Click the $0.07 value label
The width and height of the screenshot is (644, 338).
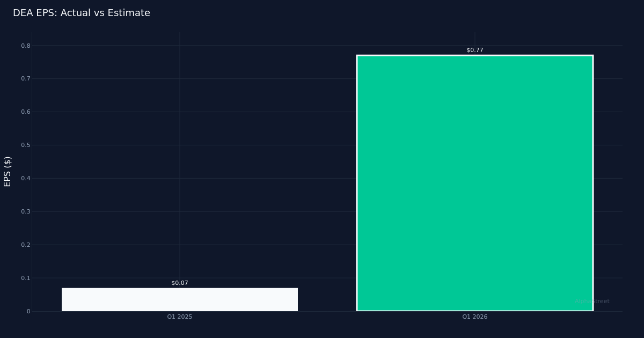[179, 283]
